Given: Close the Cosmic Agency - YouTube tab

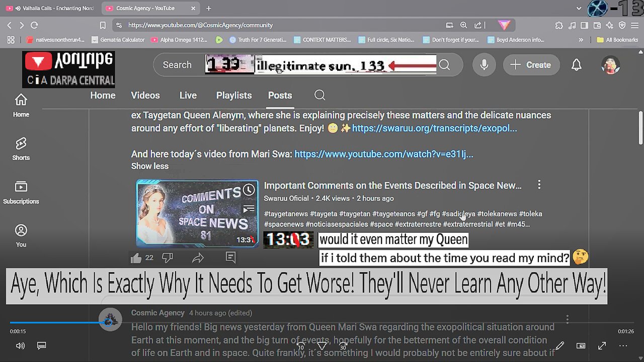Looking at the screenshot, I should 193,8.
